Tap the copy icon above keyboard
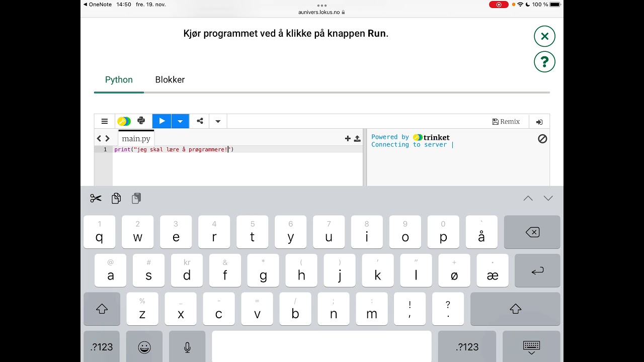This screenshot has width=644, height=362. click(x=116, y=198)
